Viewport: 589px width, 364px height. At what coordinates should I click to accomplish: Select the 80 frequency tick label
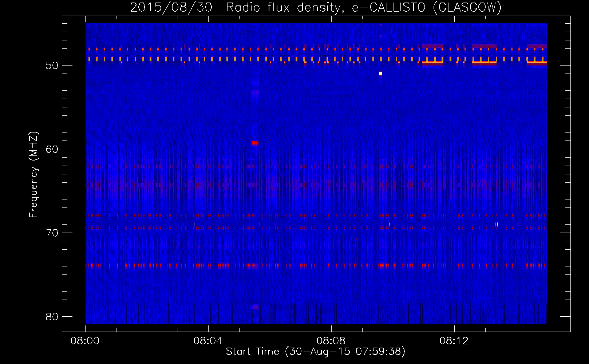pos(52,317)
